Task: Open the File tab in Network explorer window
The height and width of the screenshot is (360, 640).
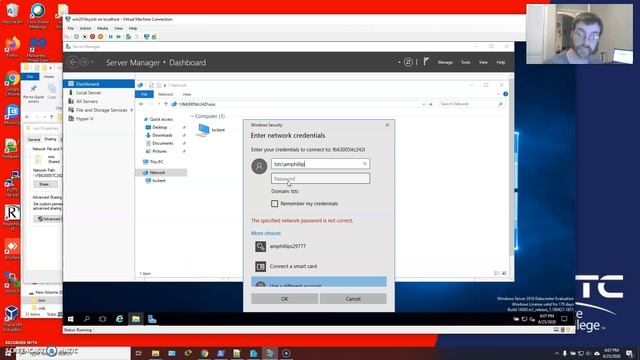Action: 144,94
